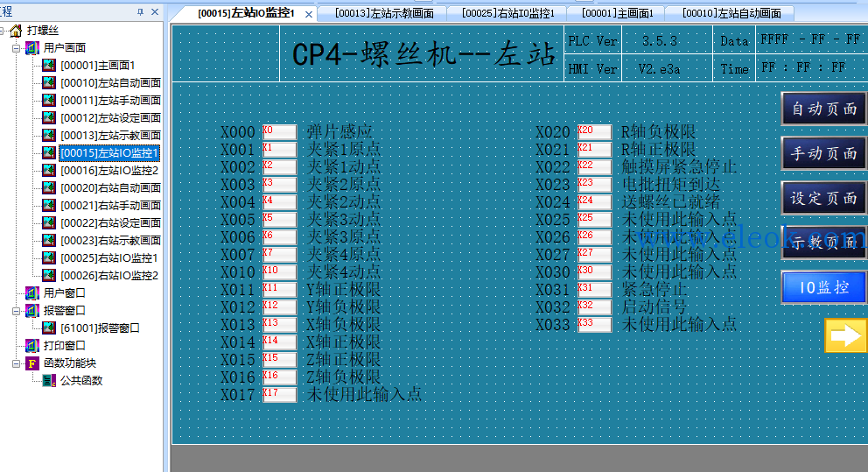Image resolution: width=868 pixels, height=472 pixels.
Task: Click the pin icon in project panel header
Action: [x=140, y=11]
